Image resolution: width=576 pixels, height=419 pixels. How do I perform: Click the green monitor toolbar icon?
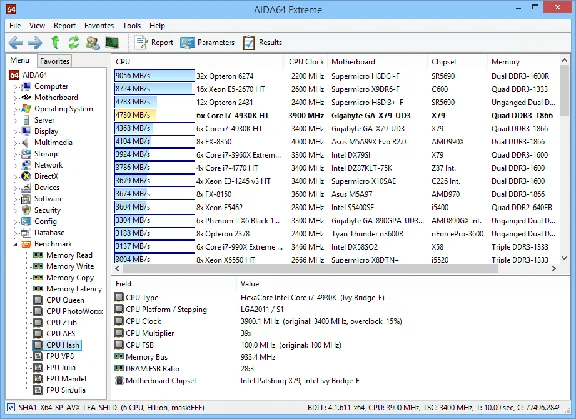tap(112, 43)
